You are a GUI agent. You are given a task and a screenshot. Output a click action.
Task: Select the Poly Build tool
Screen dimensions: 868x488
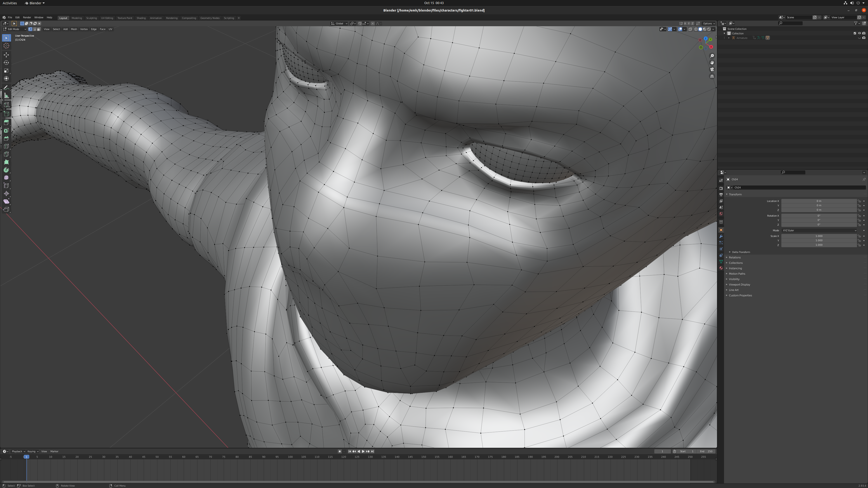pos(6,162)
